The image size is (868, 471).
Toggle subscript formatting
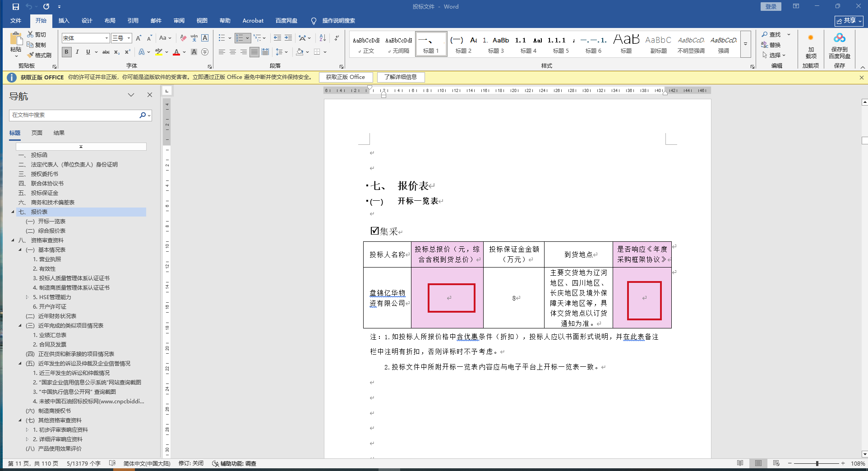(x=117, y=52)
